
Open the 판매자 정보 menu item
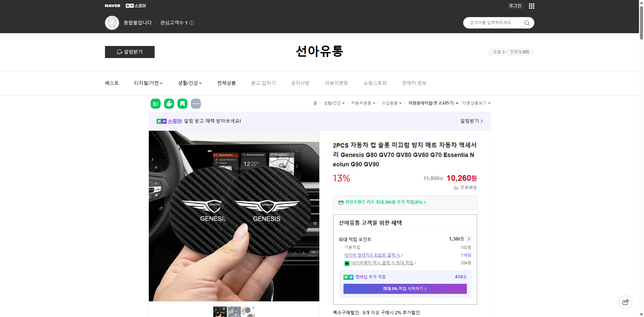[414, 83]
